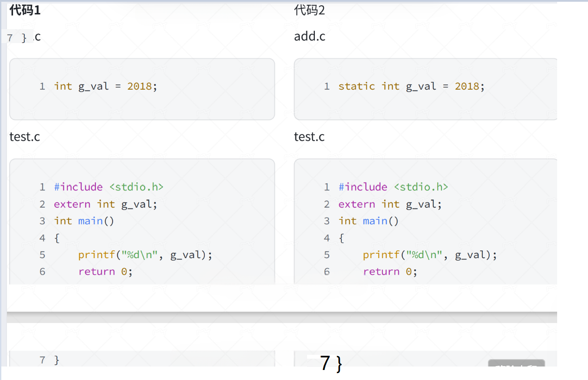The image size is (588, 380).
Task: Click opening brace line 4 in 代码1 test.c
Action: point(57,238)
